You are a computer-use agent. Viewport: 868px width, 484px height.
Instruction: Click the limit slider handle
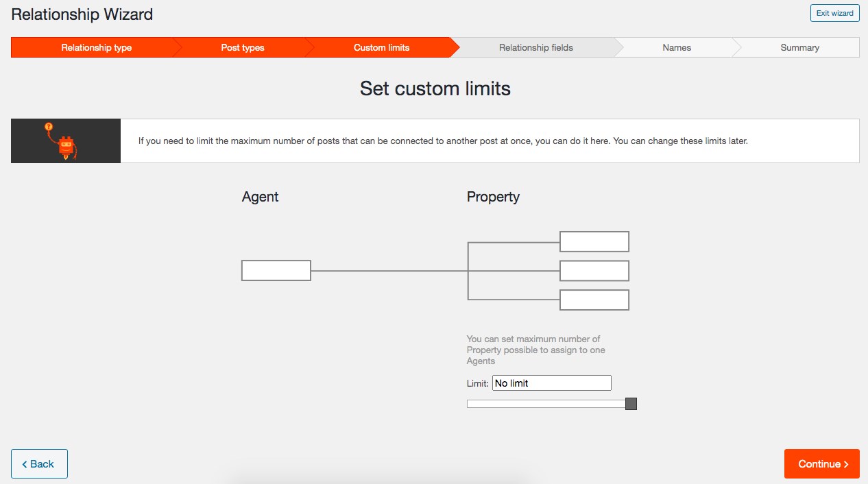coord(631,404)
